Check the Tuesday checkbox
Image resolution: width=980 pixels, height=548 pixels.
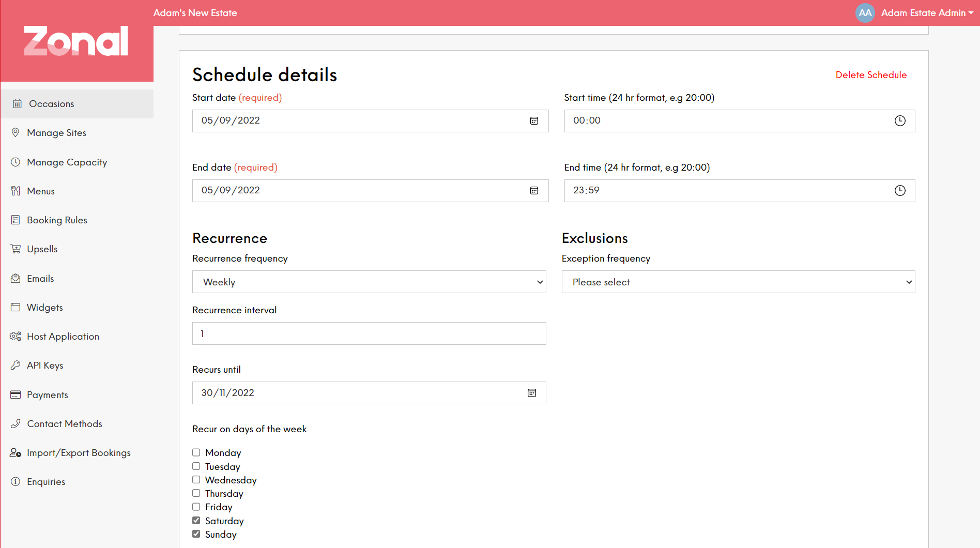[196, 466]
